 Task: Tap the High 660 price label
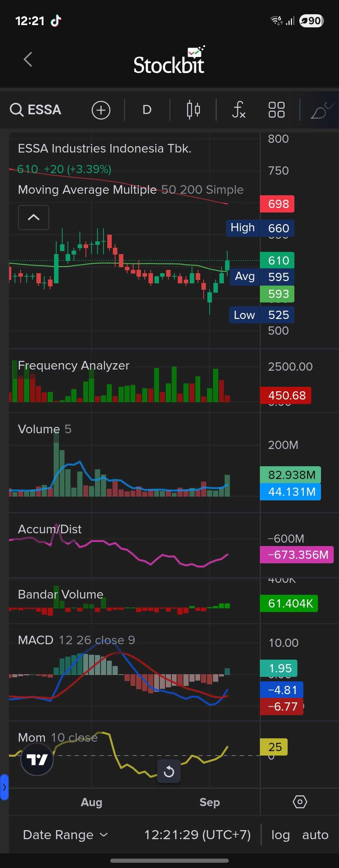pos(260,228)
